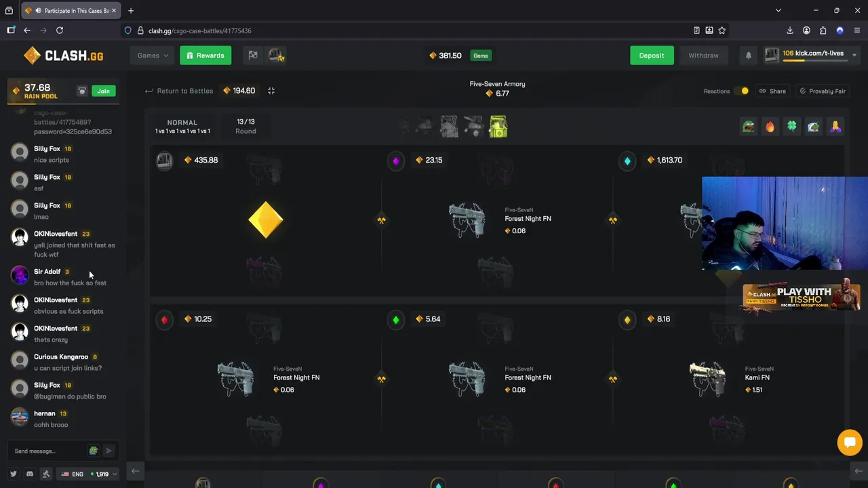The height and width of the screenshot is (488, 868).
Task: Open Silly Fox's 'nice scripts' message
Action: (x=52, y=160)
